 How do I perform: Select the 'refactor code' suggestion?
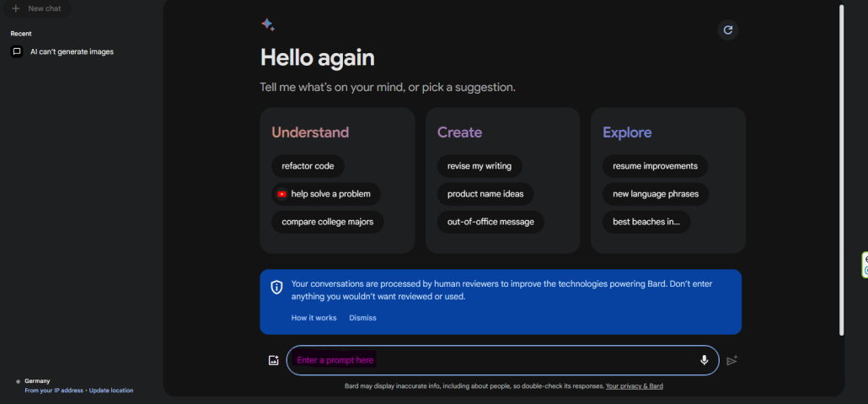pos(308,166)
